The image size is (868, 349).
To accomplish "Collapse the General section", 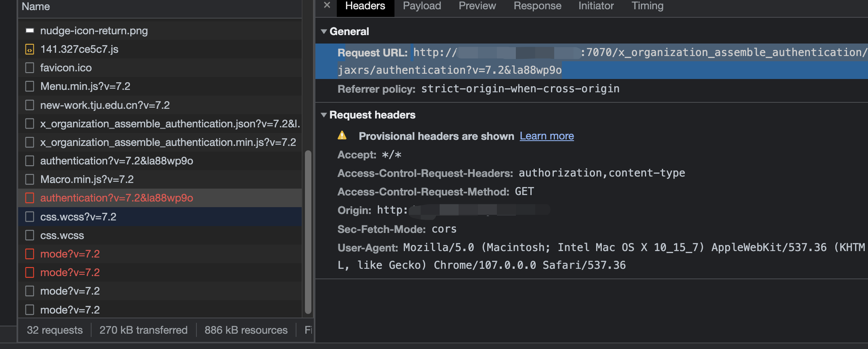I will click(x=324, y=31).
